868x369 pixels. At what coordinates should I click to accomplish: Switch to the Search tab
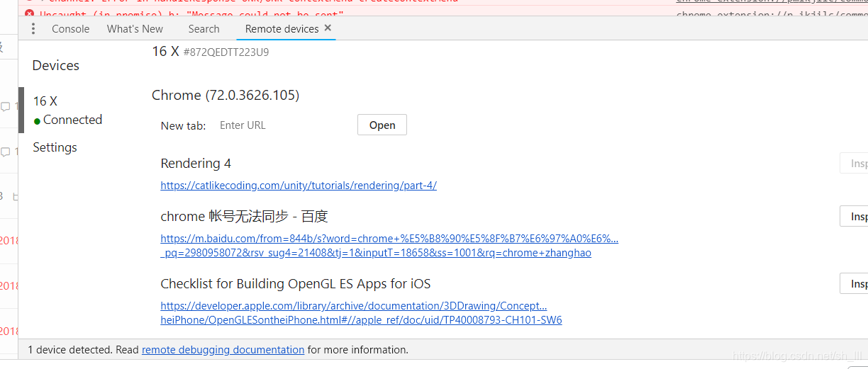(204, 29)
